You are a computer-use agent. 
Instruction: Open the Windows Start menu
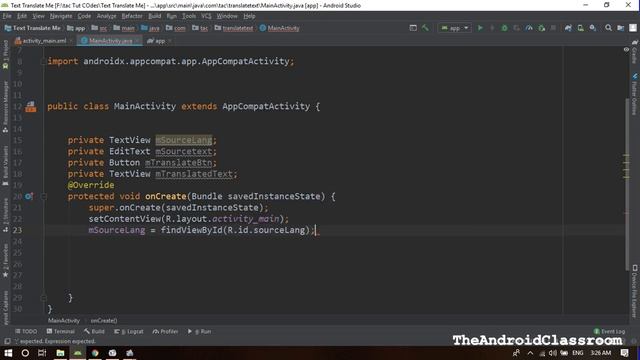pos(8,353)
